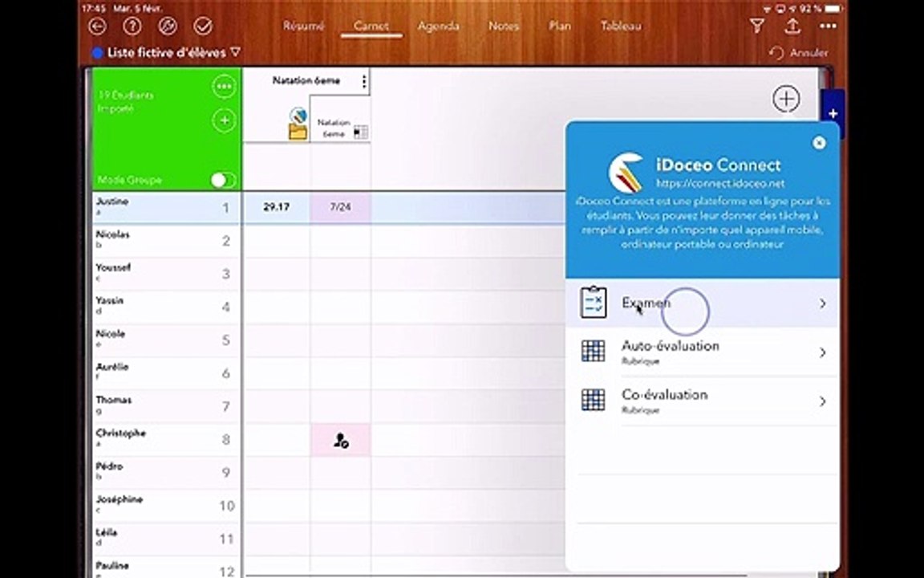Tap the back arrow icon

tap(97, 26)
